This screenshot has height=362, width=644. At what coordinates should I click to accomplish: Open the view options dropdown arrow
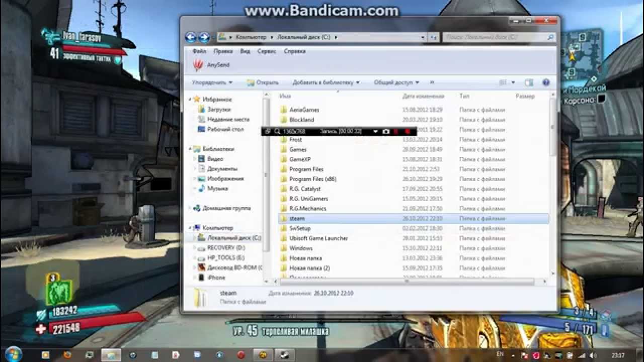514,82
